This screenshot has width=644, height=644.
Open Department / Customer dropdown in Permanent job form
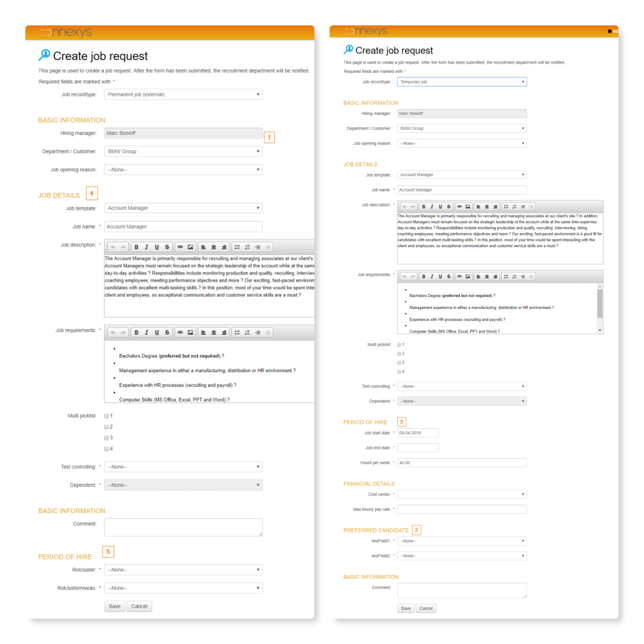(183, 151)
